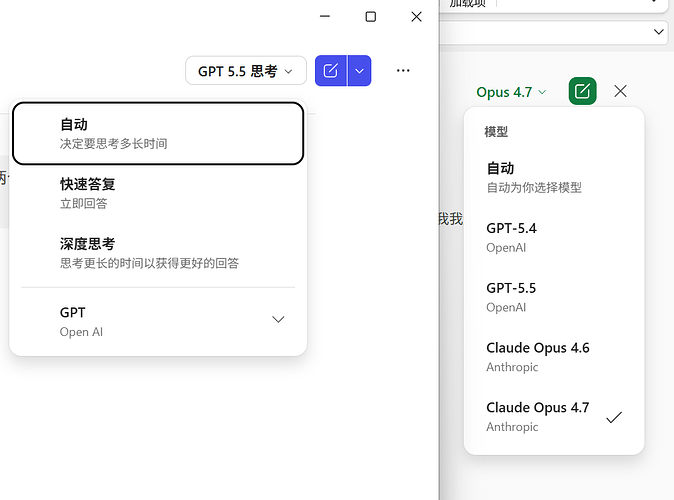
Task: Select the 自动 thinking mode option
Action: coord(158,133)
